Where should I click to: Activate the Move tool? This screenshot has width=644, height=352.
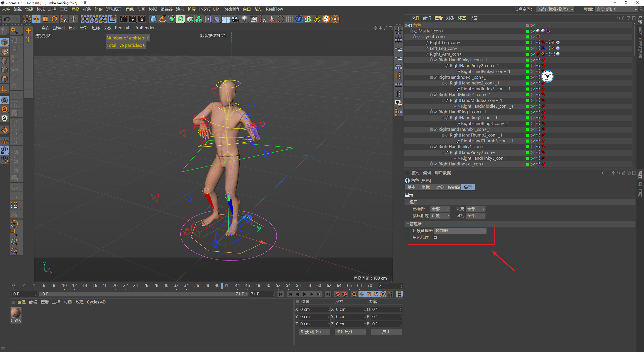pos(36,19)
